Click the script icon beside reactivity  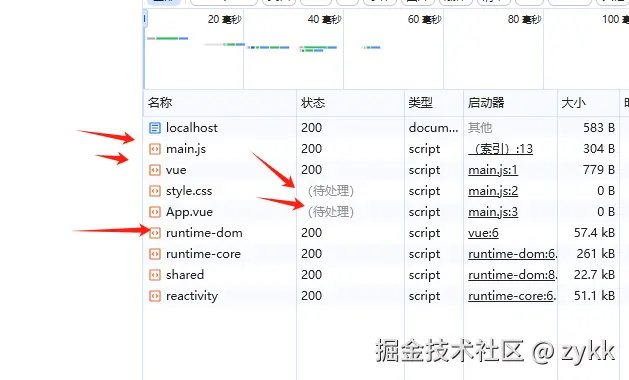point(155,296)
